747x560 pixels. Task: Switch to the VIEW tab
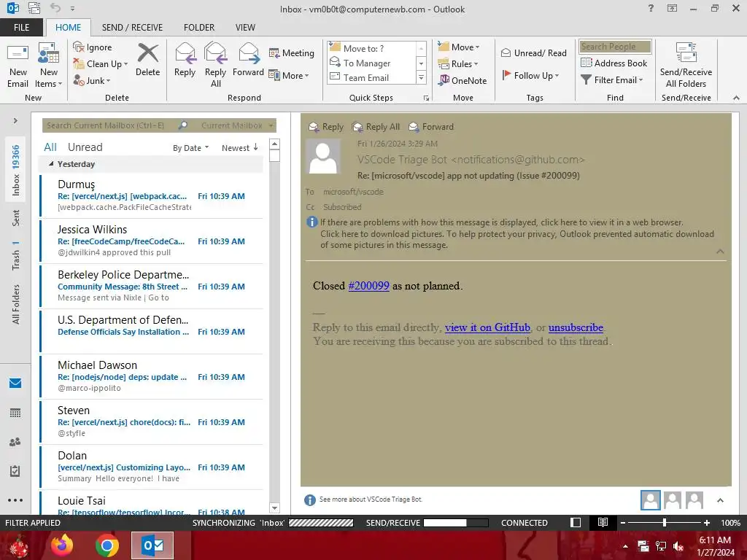click(245, 27)
